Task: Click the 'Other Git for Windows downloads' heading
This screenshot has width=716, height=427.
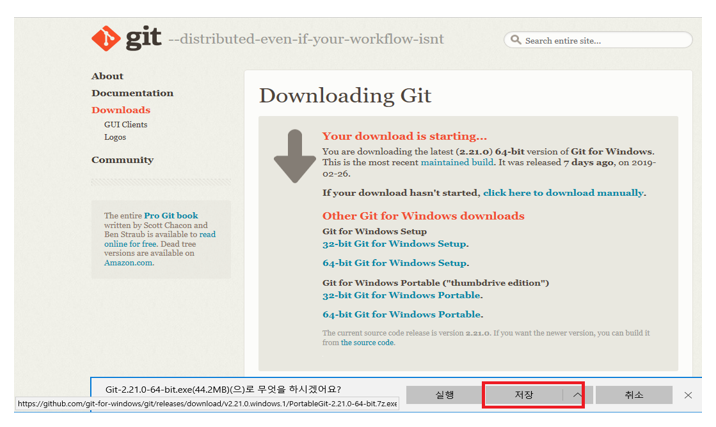Action: tap(423, 216)
